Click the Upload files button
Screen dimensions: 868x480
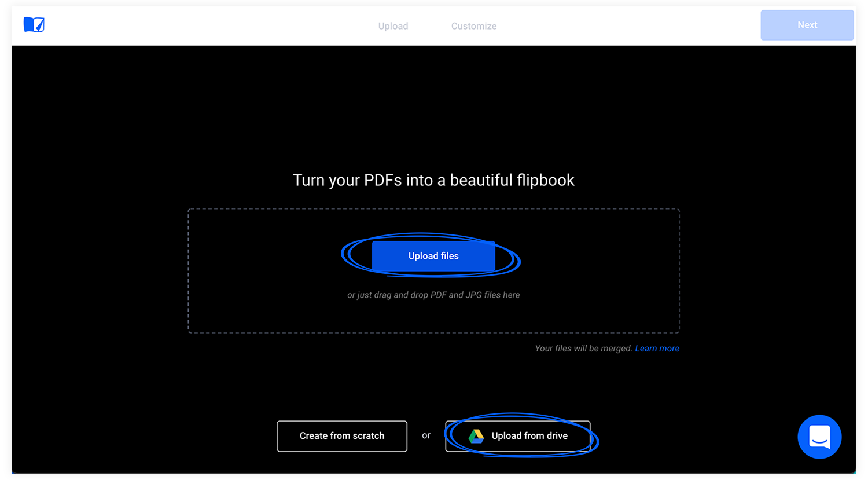click(433, 256)
